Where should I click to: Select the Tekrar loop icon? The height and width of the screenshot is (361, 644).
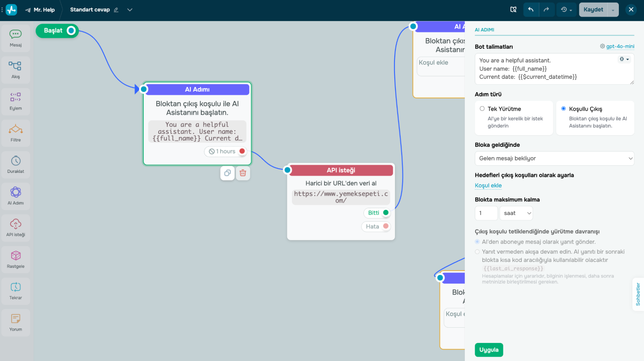[x=15, y=287]
